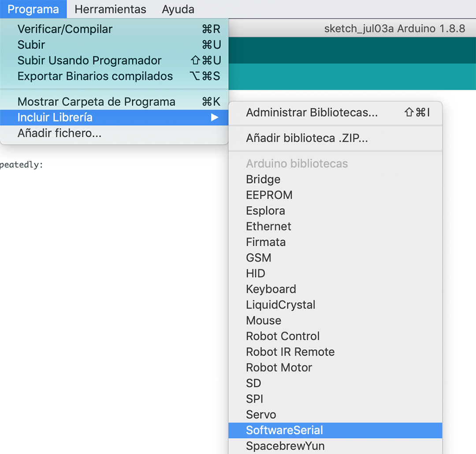Choose Verificar/Compilar from the menu
Screen dimensions: 476x454
pos(65,29)
